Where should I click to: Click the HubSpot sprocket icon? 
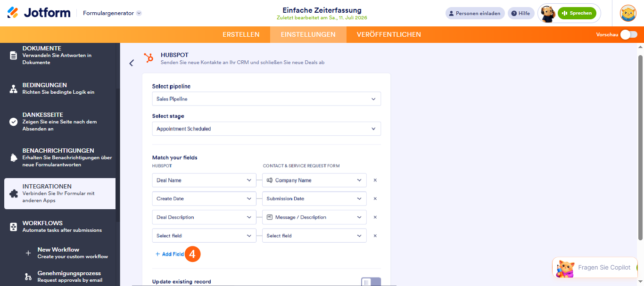(x=149, y=58)
